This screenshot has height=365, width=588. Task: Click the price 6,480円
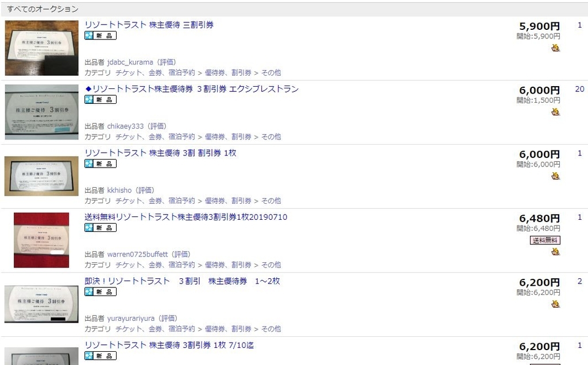coord(539,219)
